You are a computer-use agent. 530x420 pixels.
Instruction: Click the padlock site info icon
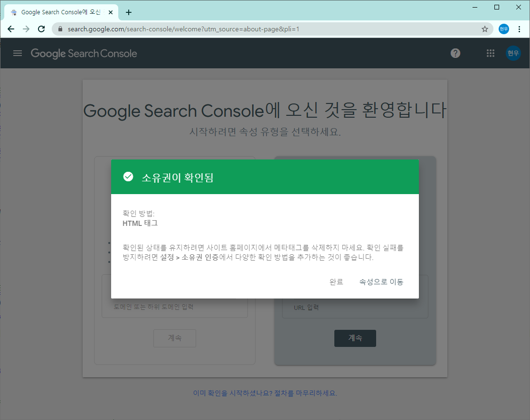[60, 29]
